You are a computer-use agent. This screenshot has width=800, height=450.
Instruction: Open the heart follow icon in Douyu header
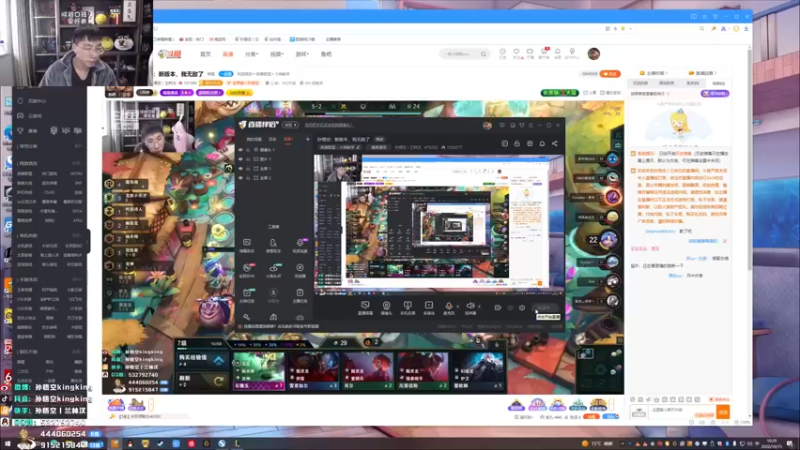[x=516, y=53]
